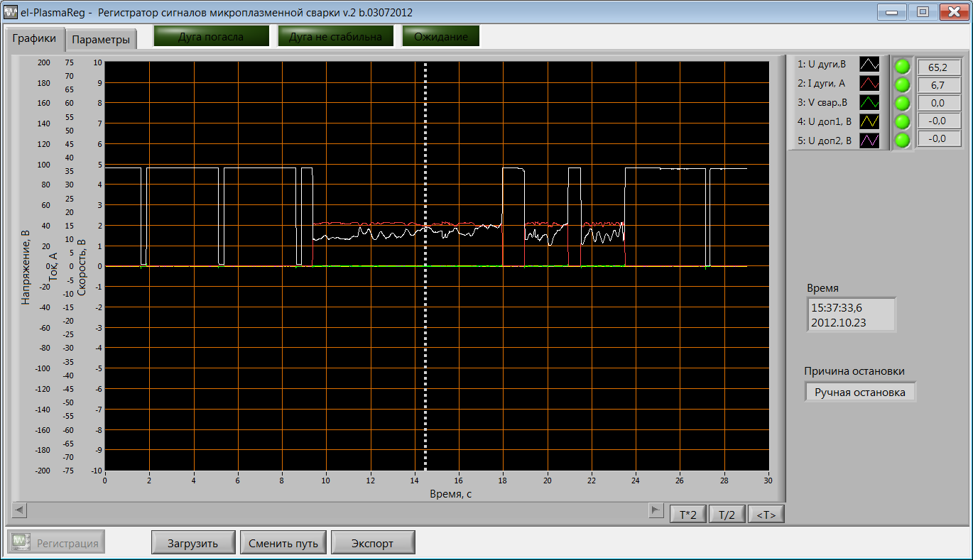Toggle the green LED for U доп2 channel

pyautogui.click(x=902, y=141)
